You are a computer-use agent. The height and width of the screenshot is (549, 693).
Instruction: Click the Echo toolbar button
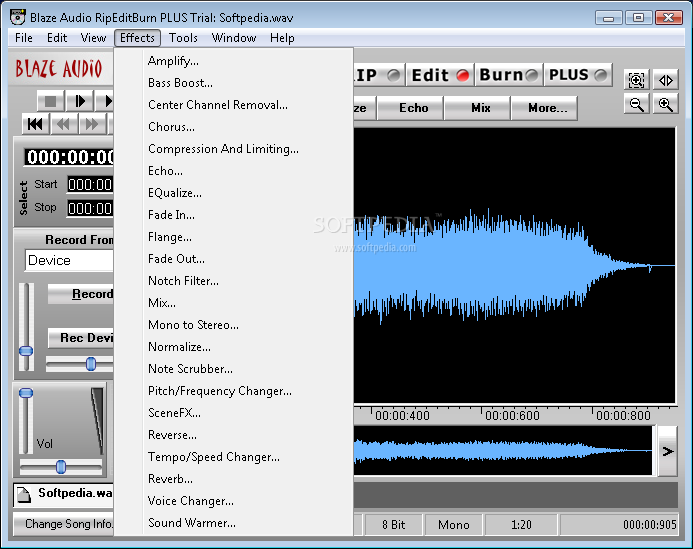(410, 108)
